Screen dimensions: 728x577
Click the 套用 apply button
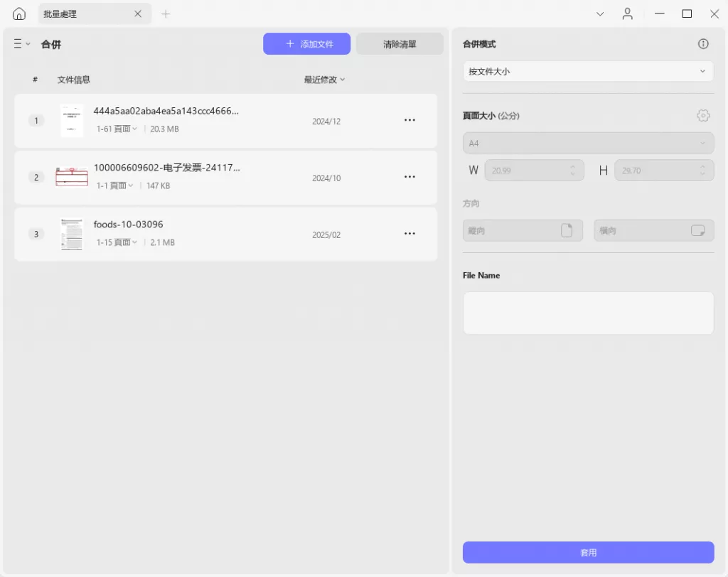click(x=588, y=552)
